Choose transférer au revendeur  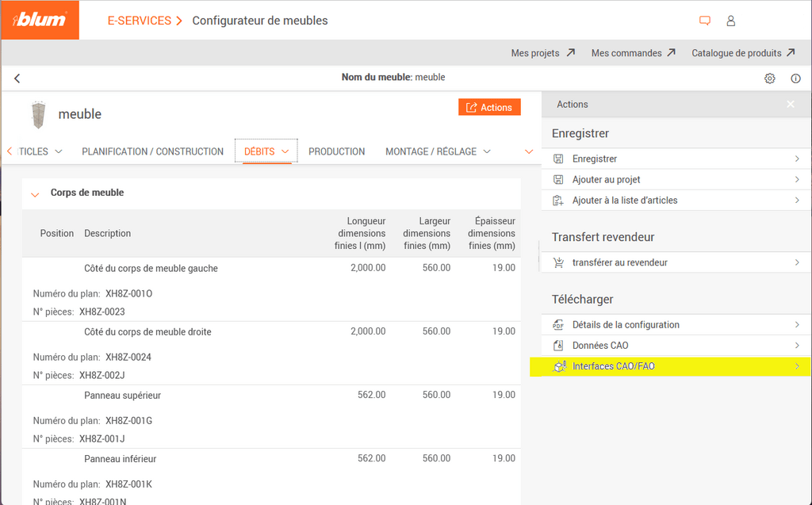click(x=619, y=262)
